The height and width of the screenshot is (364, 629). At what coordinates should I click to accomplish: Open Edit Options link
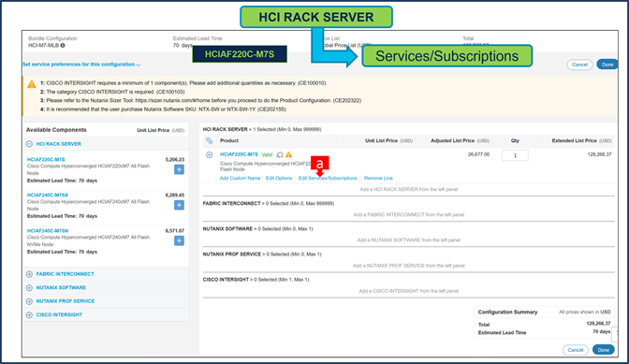click(279, 178)
